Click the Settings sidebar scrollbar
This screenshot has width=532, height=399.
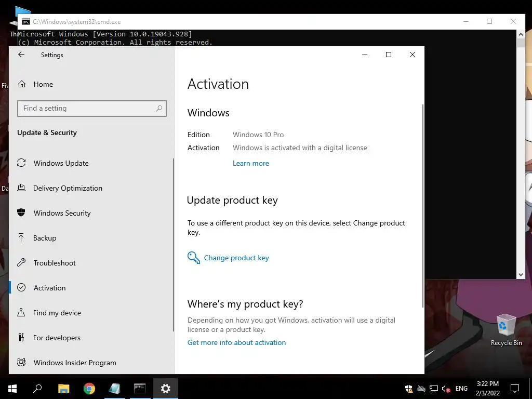pos(174,245)
